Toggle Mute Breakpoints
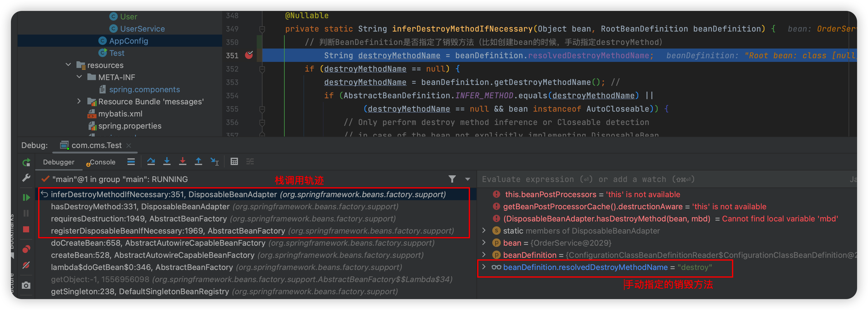Image resolution: width=868 pixels, height=310 pixels. tap(26, 265)
